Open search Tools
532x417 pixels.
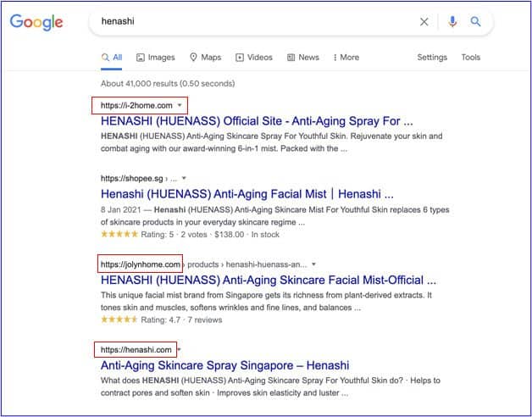(x=471, y=58)
